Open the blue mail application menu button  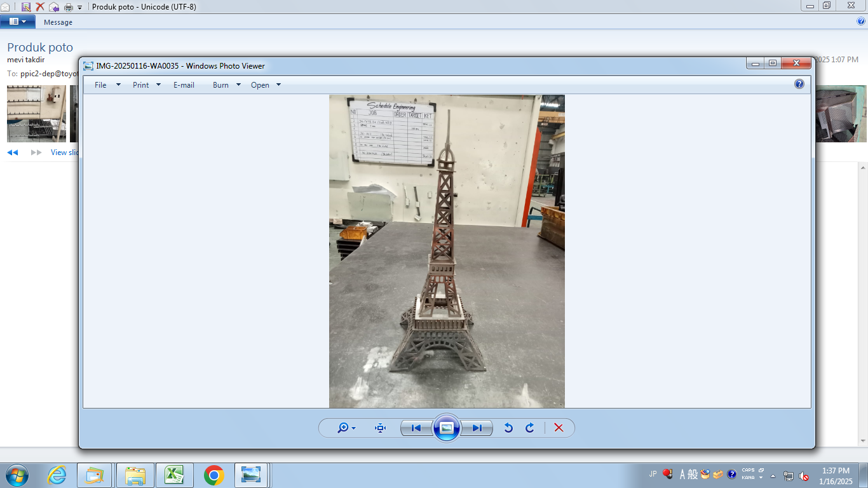coord(17,22)
